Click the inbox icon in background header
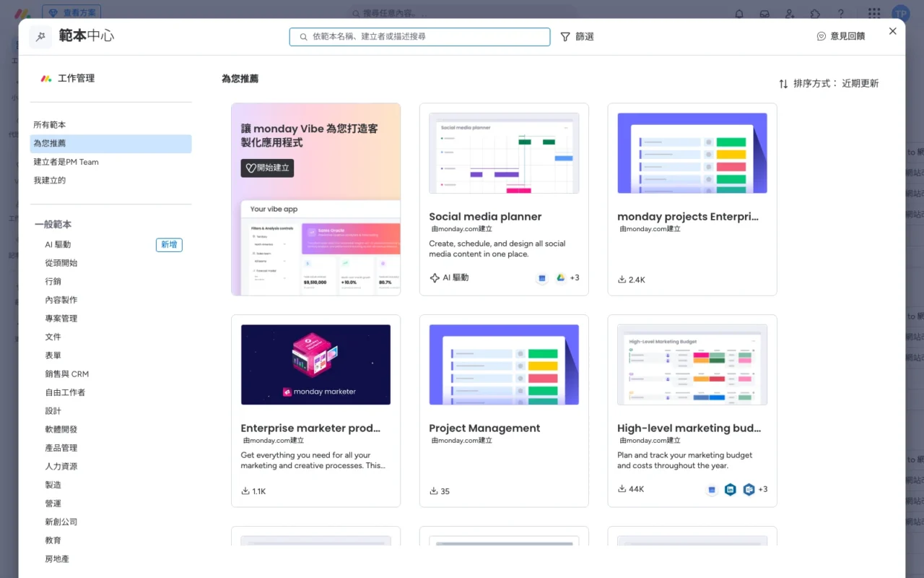Screen dimensions: 924x578 [x=764, y=14]
